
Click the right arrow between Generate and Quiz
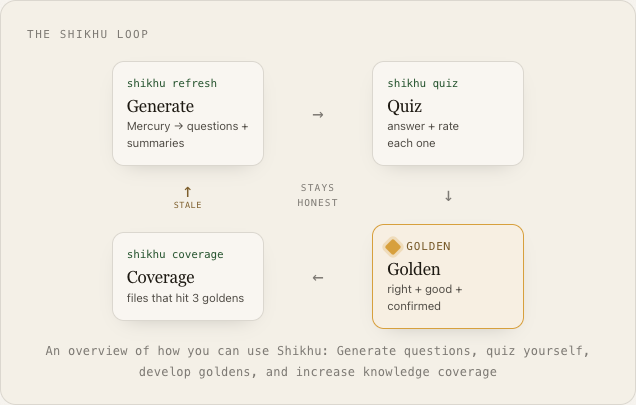pos(318,115)
